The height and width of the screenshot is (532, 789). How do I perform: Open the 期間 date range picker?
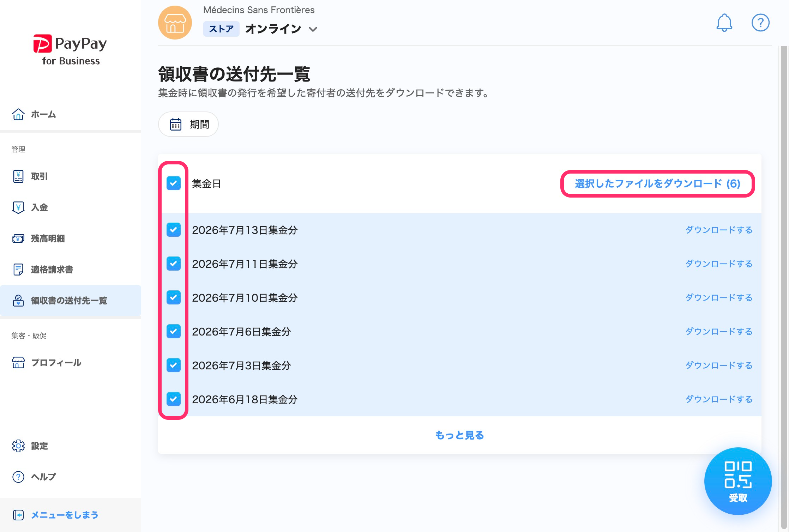click(188, 124)
